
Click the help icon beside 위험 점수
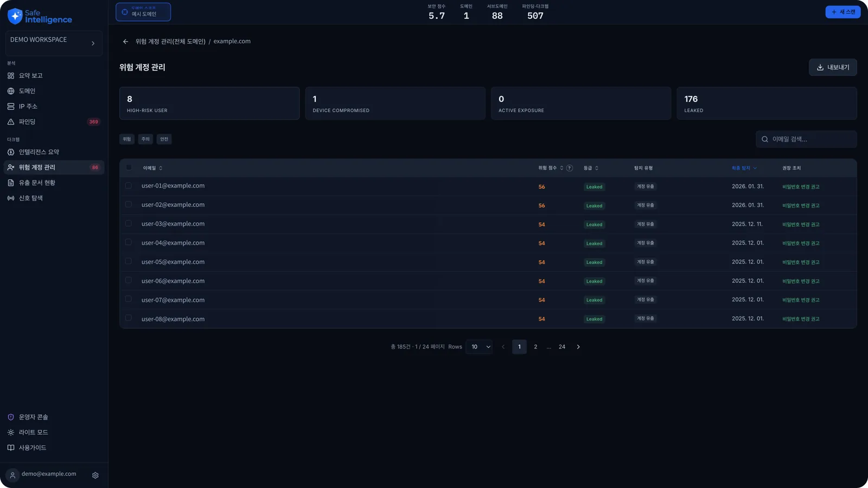coord(570,168)
